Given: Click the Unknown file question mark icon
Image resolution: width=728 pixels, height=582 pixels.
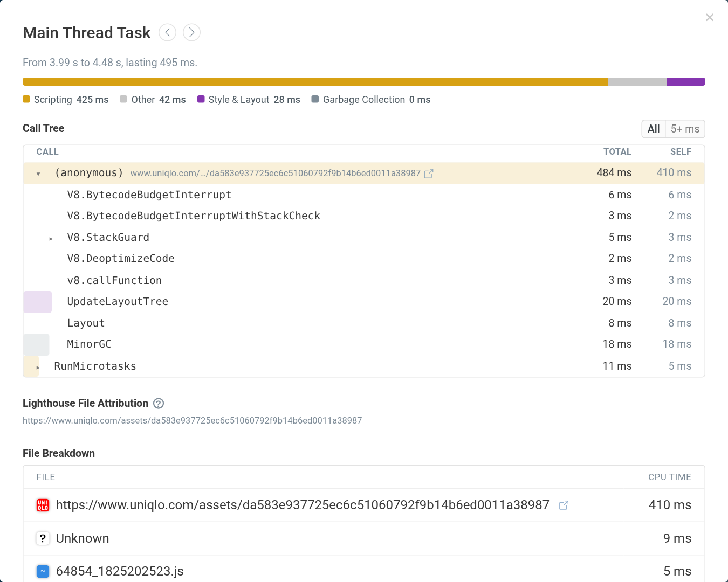Looking at the screenshot, I should coord(43,538).
